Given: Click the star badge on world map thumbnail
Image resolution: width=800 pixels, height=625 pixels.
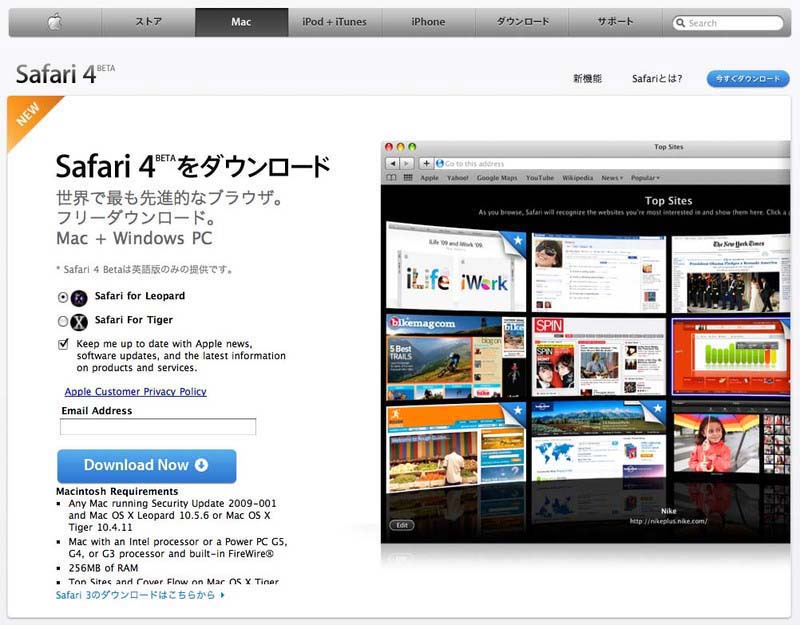Looking at the screenshot, I should 657,408.
